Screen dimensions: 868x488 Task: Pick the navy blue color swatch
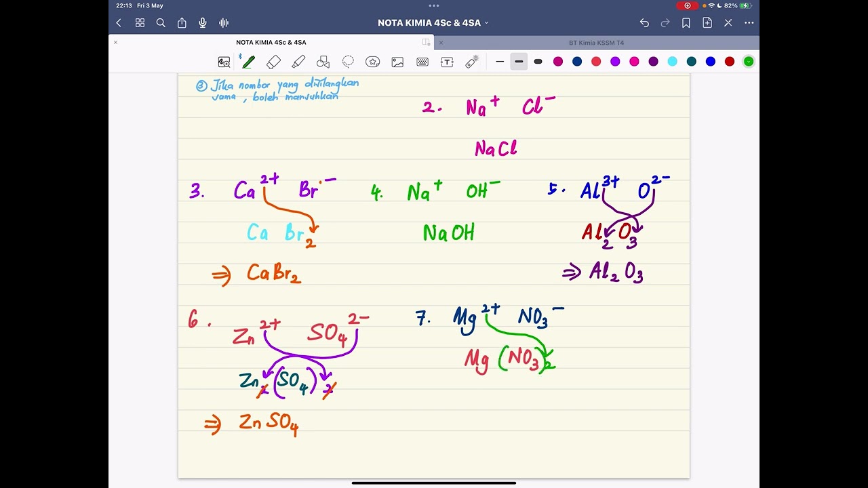[577, 62]
